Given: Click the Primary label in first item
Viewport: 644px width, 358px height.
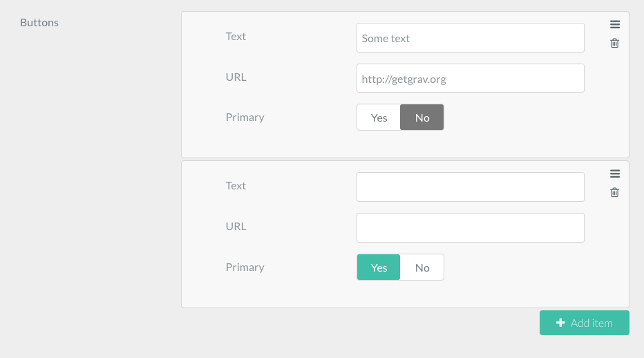Looking at the screenshot, I should [245, 117].
